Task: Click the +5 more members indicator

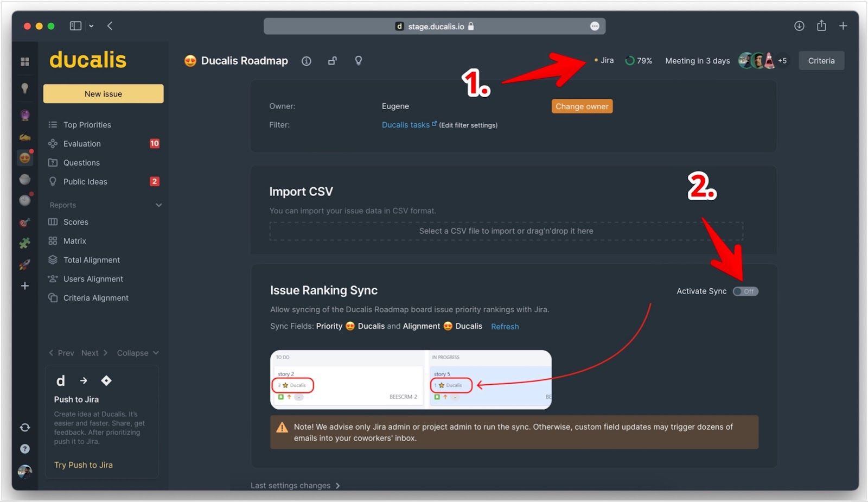Action: (x=782, y=61)
